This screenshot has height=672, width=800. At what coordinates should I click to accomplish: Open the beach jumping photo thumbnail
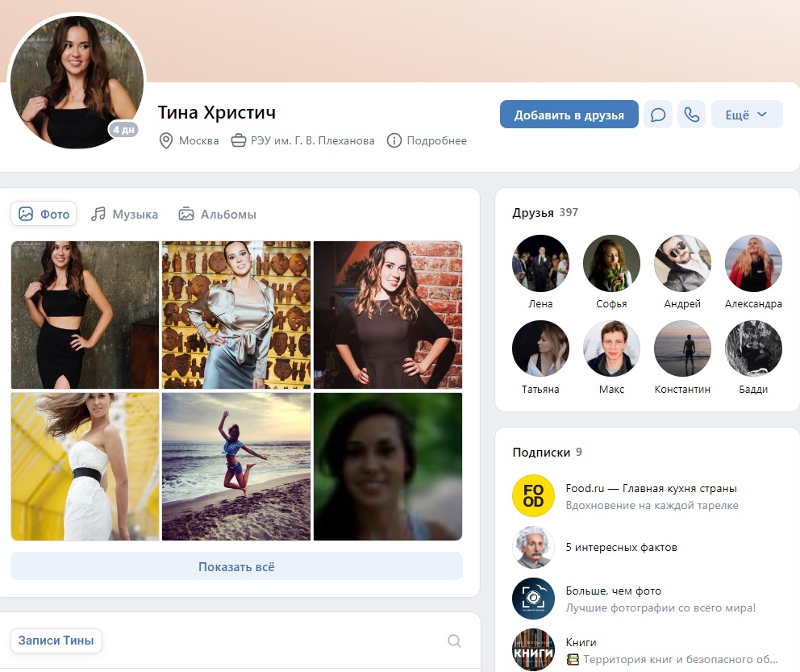[236, 466]
